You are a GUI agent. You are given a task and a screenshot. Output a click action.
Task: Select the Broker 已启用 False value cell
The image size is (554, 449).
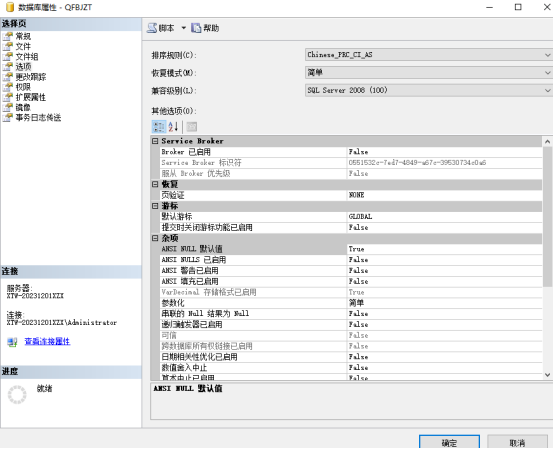[x=444, y=152]
